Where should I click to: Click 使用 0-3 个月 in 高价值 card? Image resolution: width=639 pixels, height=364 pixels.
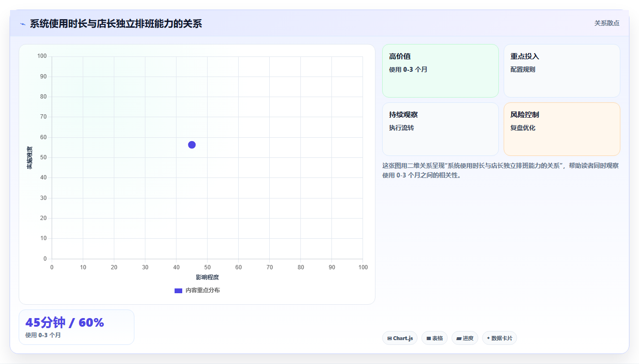click(x=408, y=69)
